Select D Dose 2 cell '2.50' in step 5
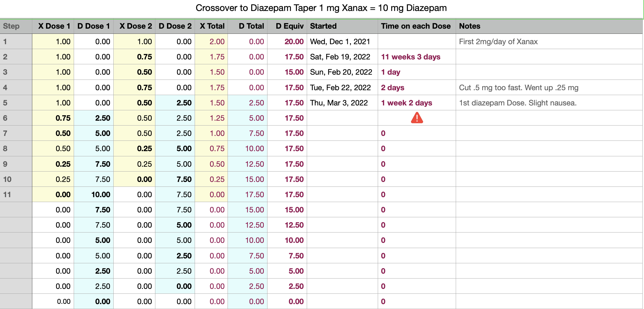The width and height of the screenshot is (644, 309). pos(175,103)
